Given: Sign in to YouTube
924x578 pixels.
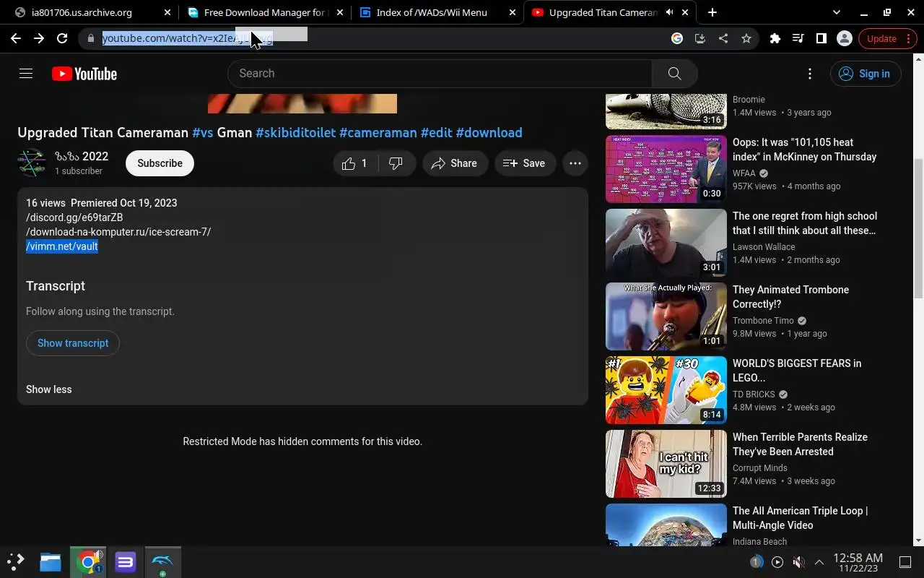Looking at the screenshot, I should click(x=866, y=74).
